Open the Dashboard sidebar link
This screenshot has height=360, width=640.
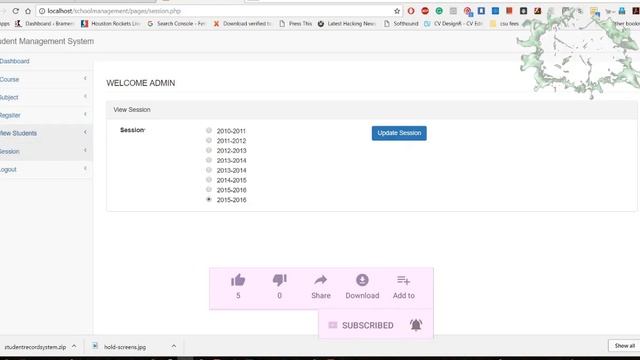coord(15,61)
